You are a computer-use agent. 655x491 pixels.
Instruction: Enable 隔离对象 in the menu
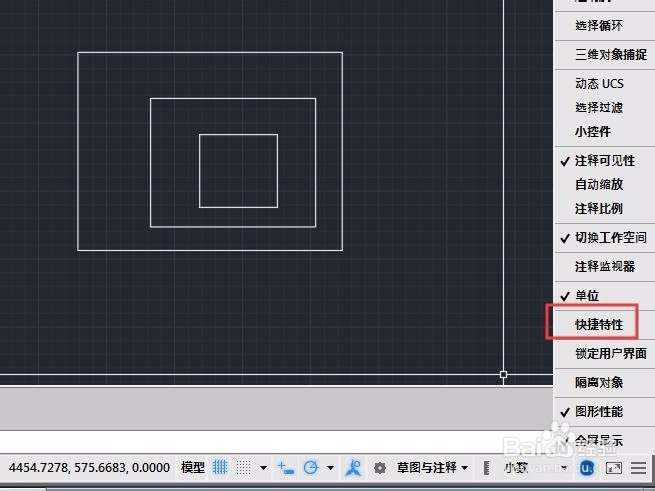(604, 382)
